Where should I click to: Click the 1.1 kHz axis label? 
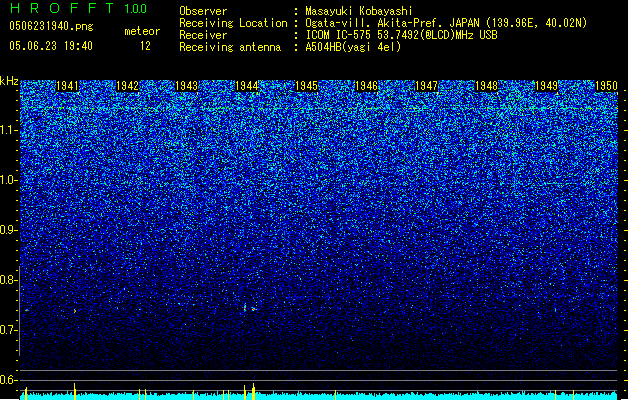click(x=9, y=130)
